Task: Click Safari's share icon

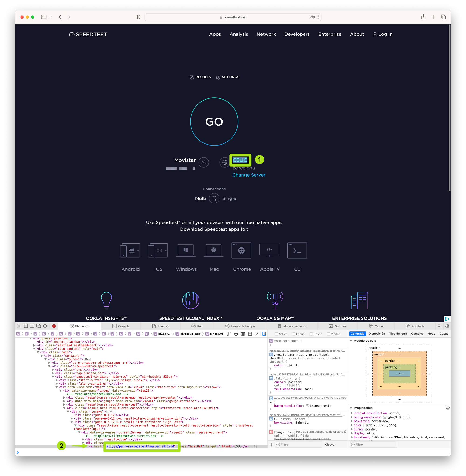Action: pos(423,17)
